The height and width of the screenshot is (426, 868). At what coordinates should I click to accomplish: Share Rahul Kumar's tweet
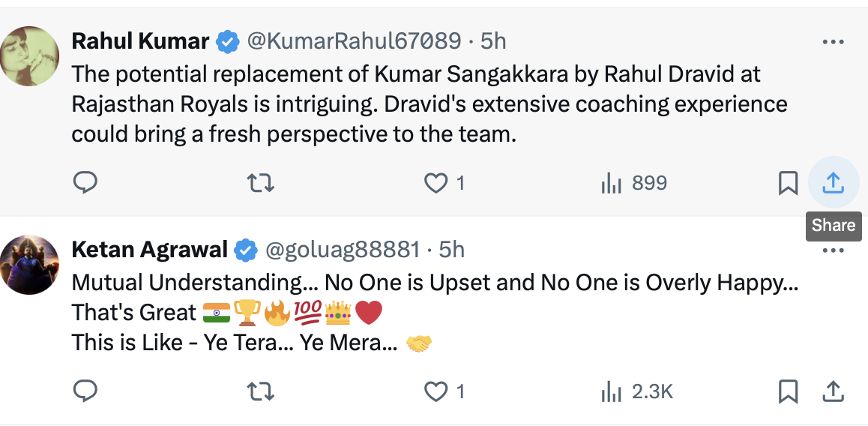(x=834, y=182)
